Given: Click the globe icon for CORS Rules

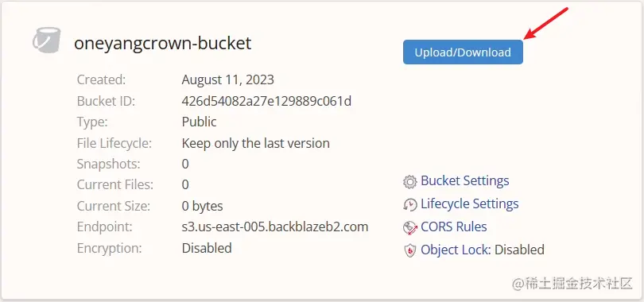Looking at the screenshot, I should point(410,227).
